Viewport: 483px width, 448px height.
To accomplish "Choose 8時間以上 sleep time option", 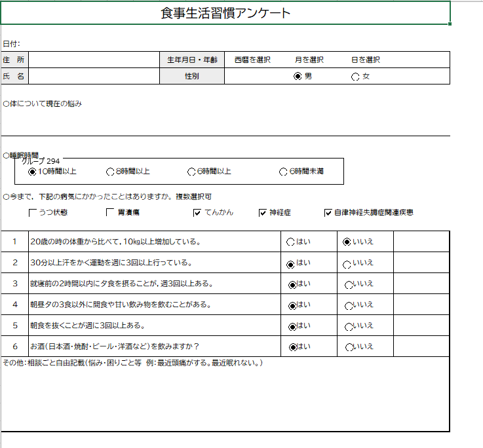I will click(x=110, y=172).
